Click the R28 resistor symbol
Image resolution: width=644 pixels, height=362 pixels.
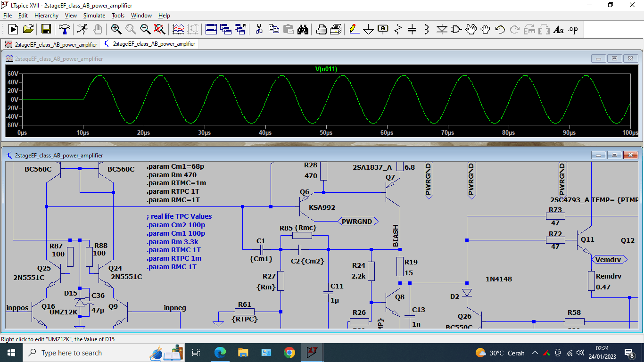(x=323, y=171)
